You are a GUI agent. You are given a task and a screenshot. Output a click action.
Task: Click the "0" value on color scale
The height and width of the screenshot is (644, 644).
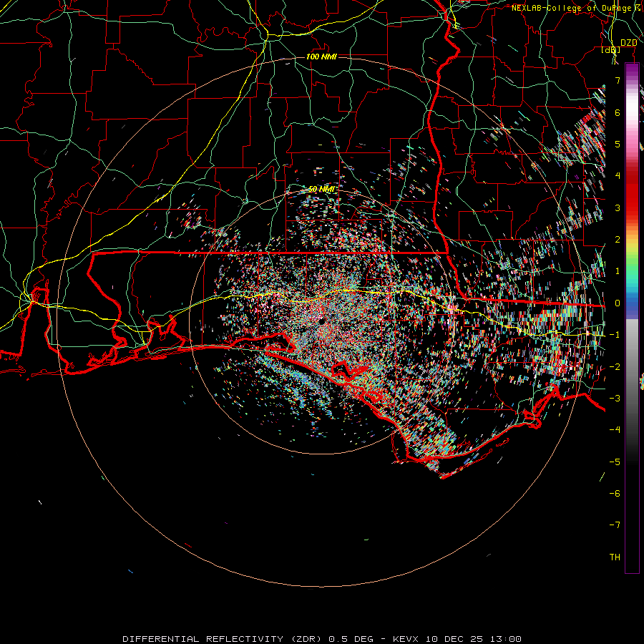618,303
